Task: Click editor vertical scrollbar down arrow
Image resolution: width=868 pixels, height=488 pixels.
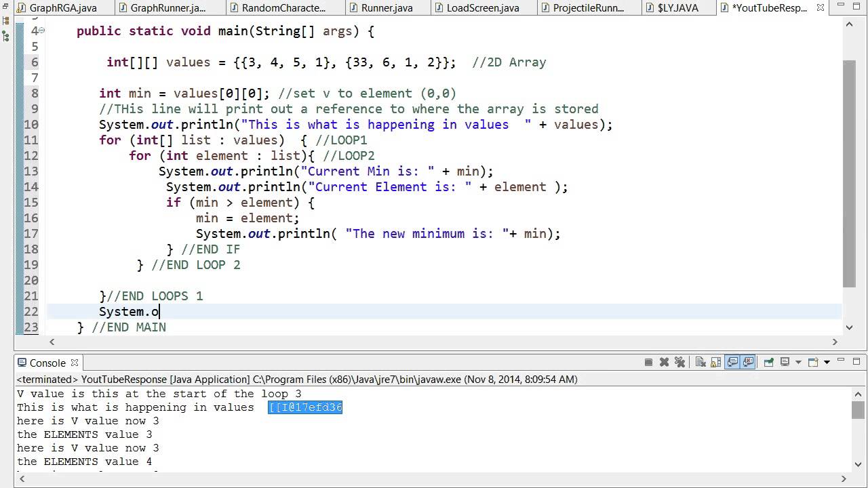Action: coord(849,327)
